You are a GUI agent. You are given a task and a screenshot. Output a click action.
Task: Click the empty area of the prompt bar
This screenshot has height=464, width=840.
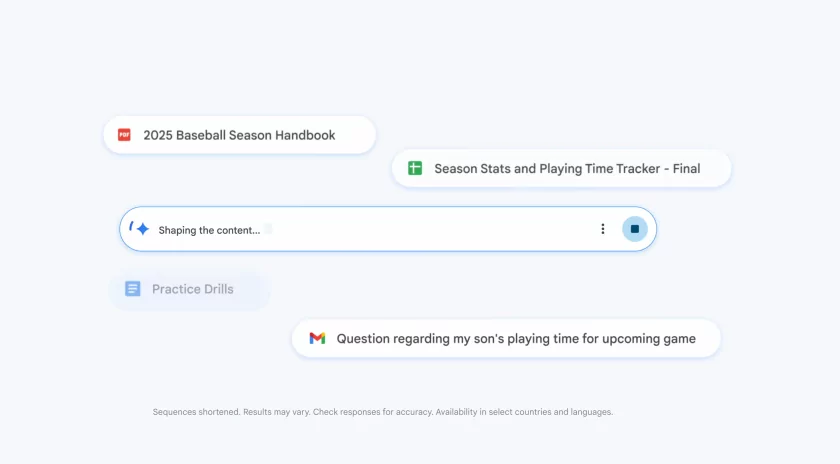[x=430, y=229]
